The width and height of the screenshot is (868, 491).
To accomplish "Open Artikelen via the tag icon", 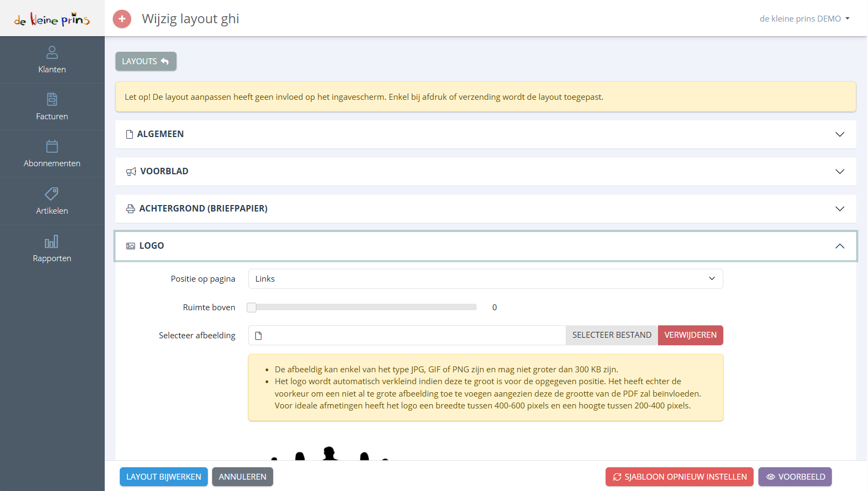I will coord(52,194).
